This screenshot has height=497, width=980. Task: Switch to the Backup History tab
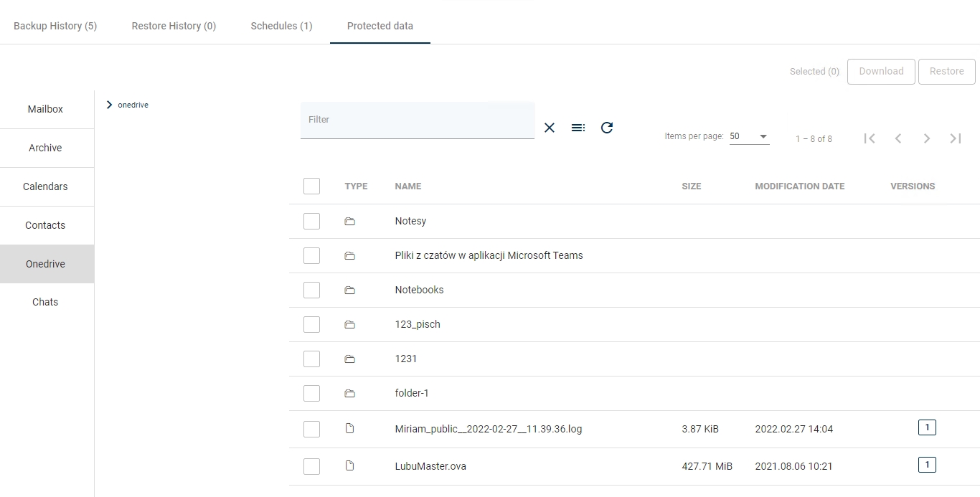tap(55, 26)
